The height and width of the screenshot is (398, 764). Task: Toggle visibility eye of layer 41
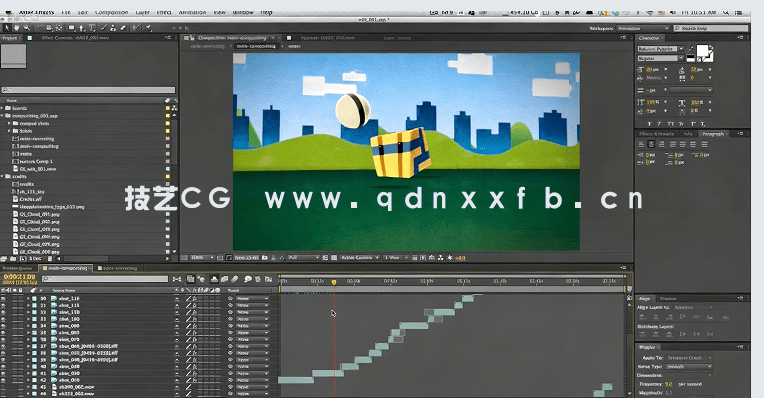pos(3,373)
